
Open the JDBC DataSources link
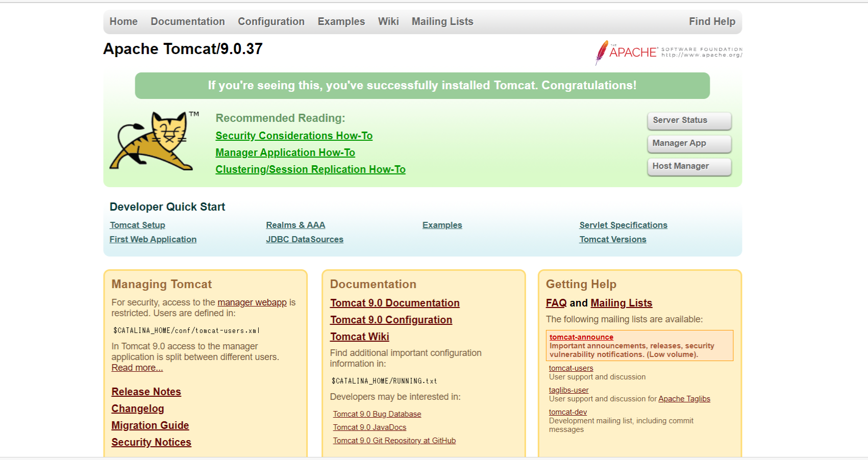305,239
